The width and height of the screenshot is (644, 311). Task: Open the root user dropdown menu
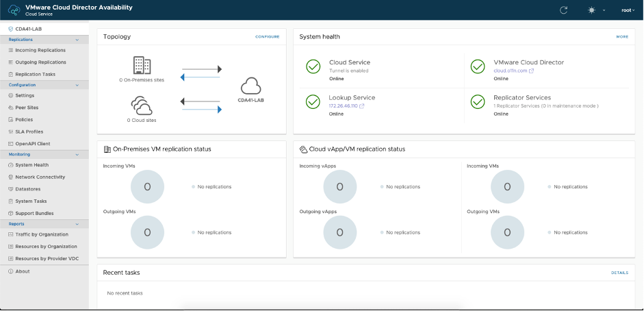[628, 10]
